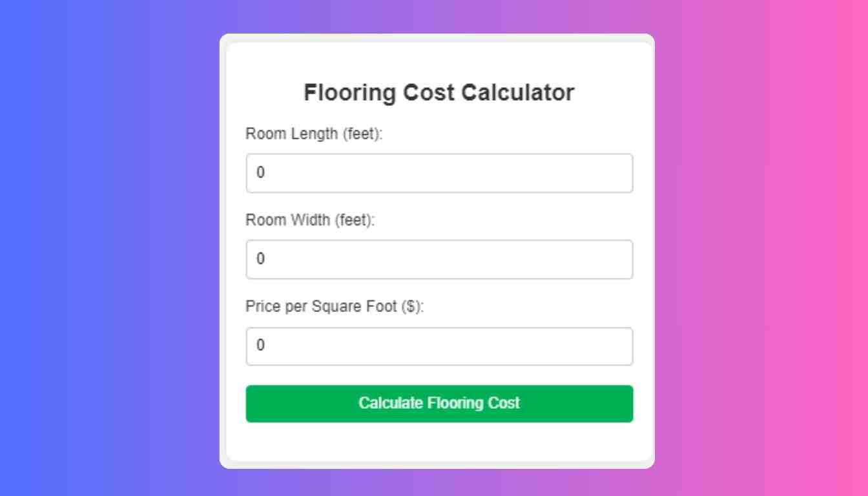Click inside the Room Length input field

439,172
